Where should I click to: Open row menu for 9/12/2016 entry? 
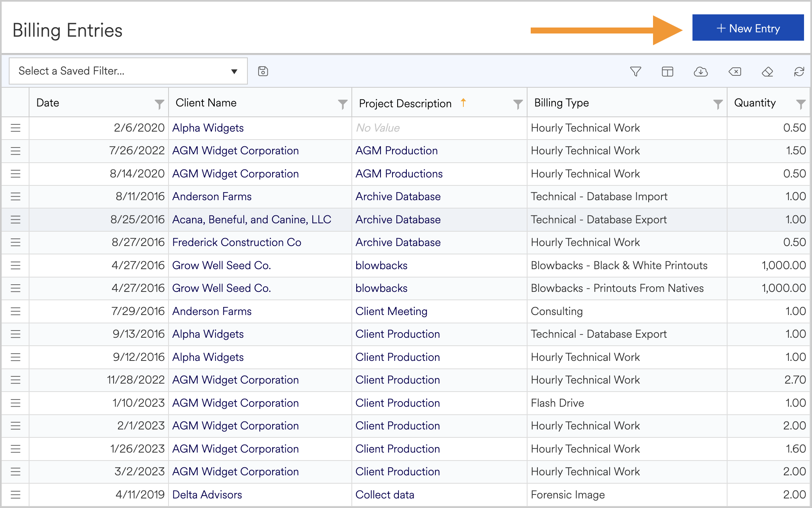(x=16, y=357)
